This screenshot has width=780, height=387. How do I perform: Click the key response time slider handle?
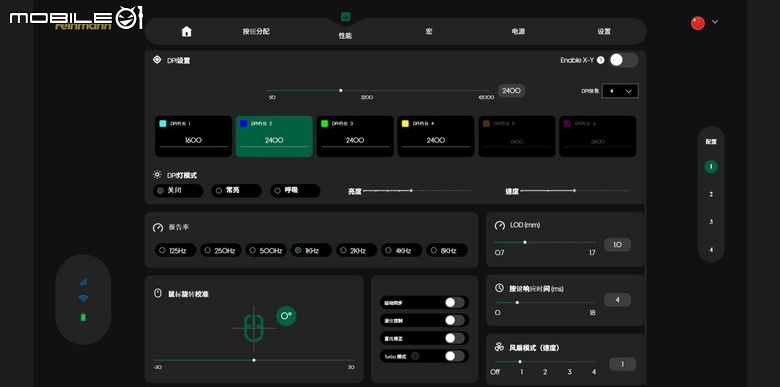pyautogui.click(x=517, y=302)
